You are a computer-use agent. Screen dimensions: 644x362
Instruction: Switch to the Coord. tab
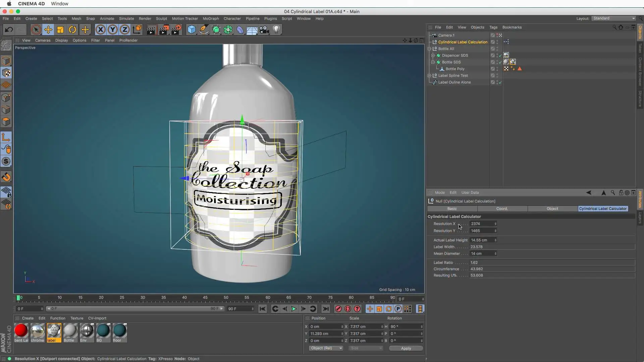coord(502,208)
